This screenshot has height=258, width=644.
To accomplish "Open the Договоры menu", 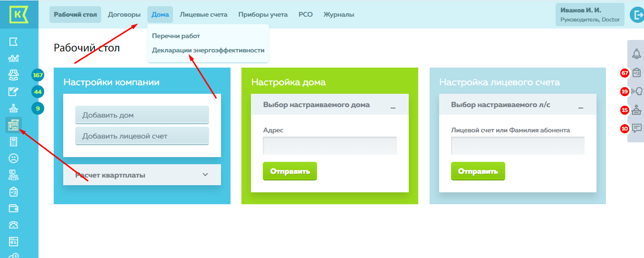I will pyautogui.click(x=124, y=14).
